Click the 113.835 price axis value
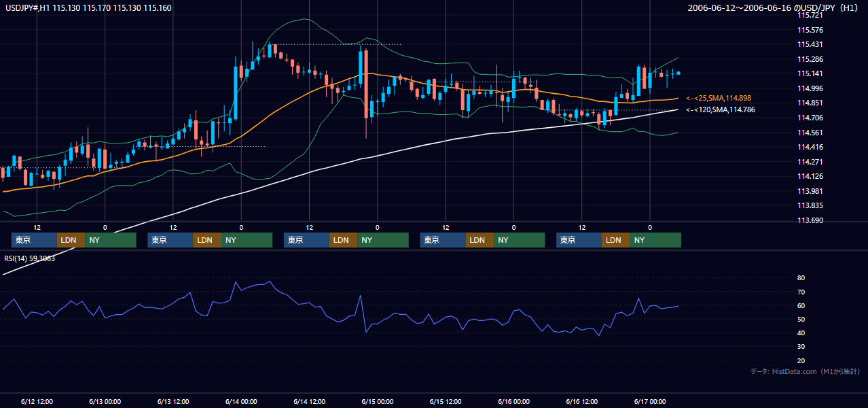The image size is (868, 408). coord(810,205)
